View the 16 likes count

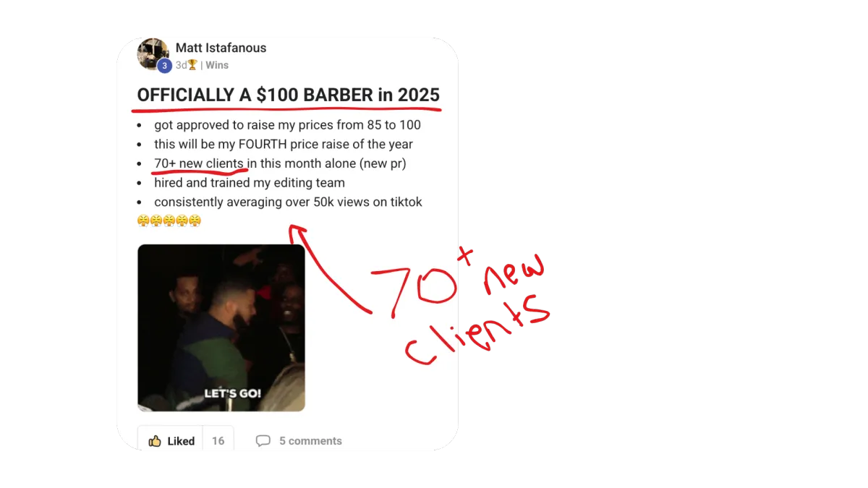(x=218, y=441)
